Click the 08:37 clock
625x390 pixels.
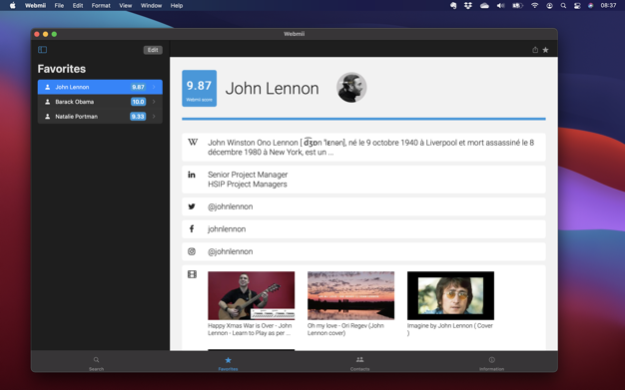[608, 6]
